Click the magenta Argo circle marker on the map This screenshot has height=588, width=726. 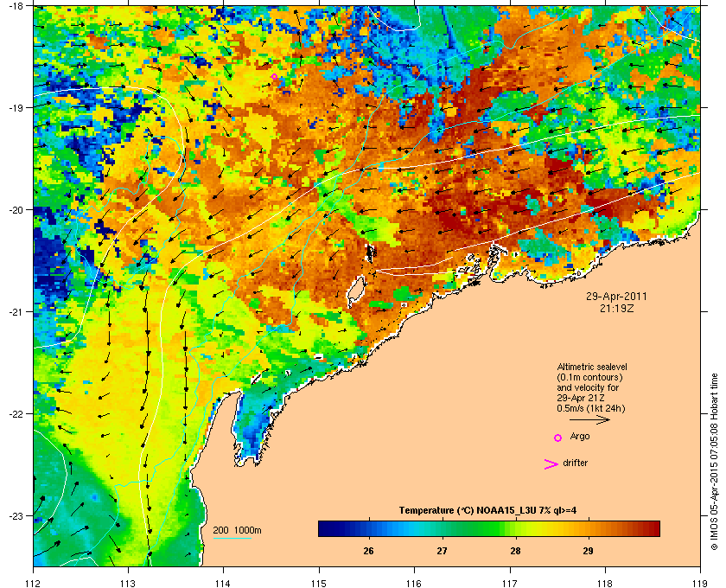[274, 76]
